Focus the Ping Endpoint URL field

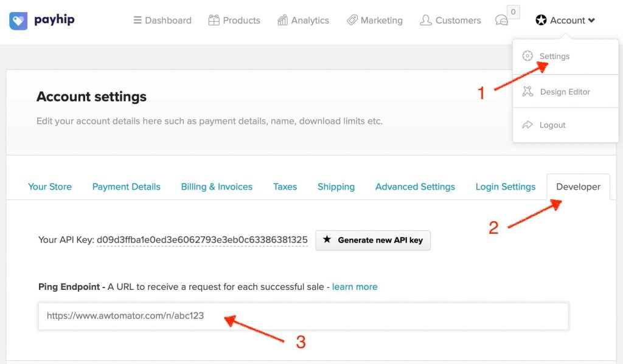[x=304, y=316]
